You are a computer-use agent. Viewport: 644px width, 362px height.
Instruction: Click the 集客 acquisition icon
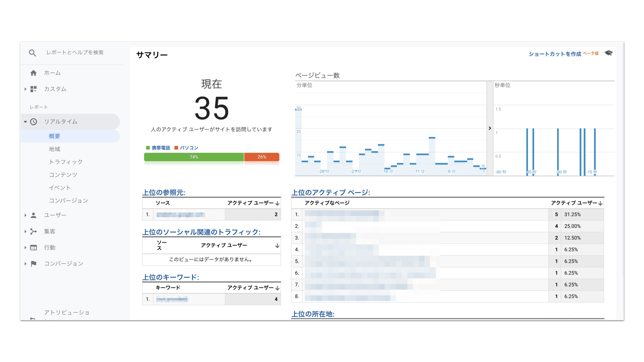[33, 231]
